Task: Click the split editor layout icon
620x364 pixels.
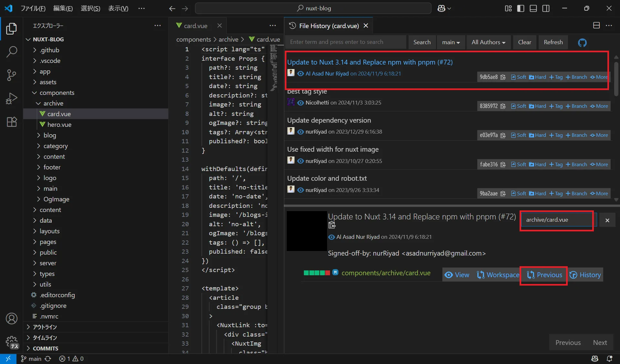Action: pyautogui.click(x=596, y=25)
